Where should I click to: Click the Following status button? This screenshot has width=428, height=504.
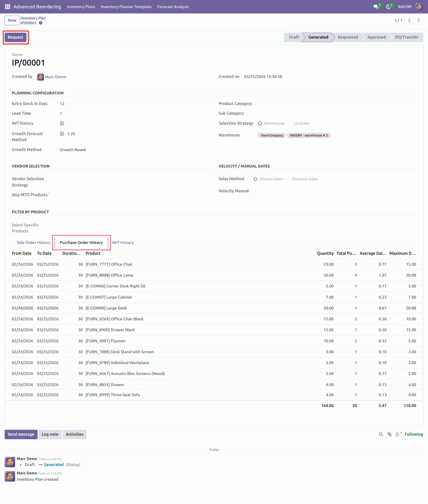click(414, 434)
